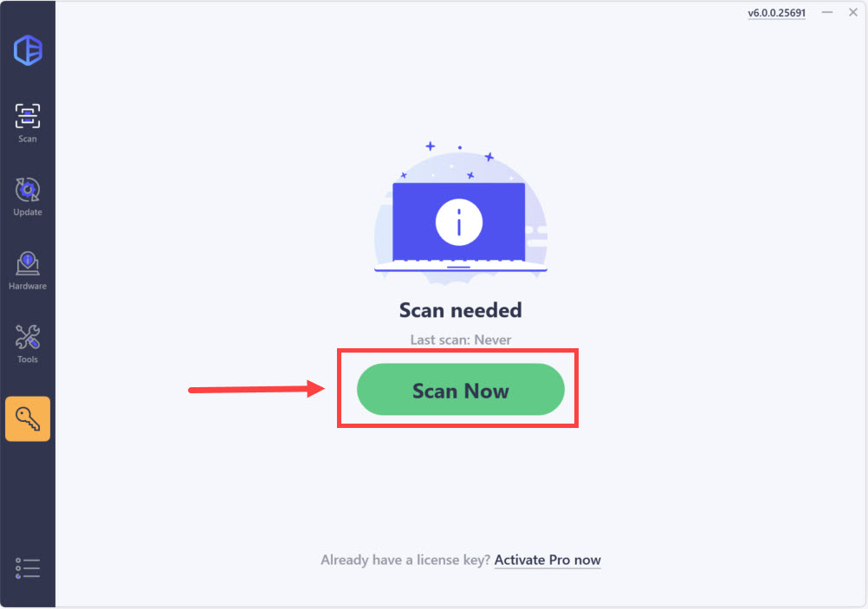This screenshot has width=868, height=609.
Task: Choose the Tools label in sidebar
Action: [x=27, y=360]
